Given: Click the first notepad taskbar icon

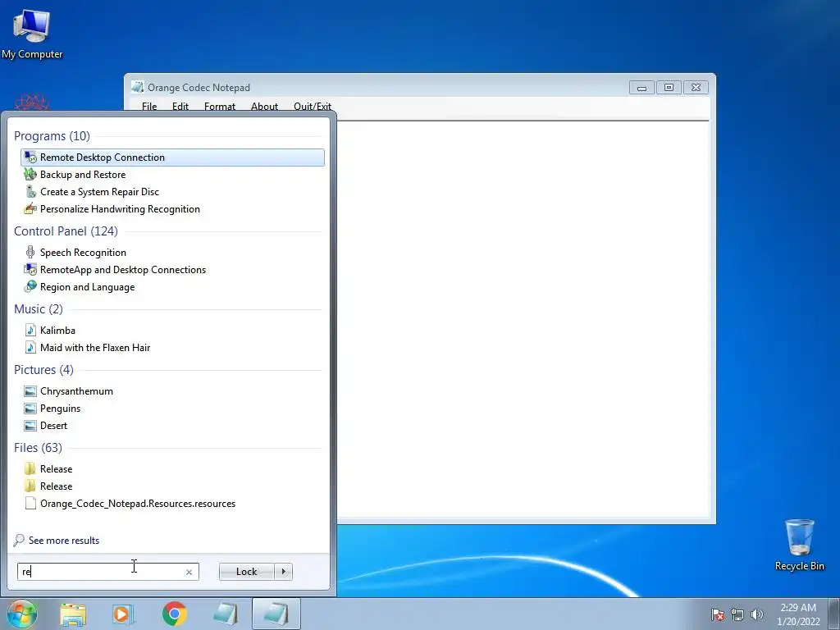Looking at the screenshot, I should click(x=225, y=614).
